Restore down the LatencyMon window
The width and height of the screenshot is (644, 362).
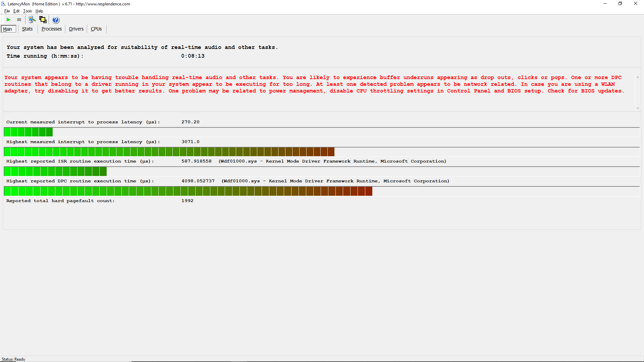click(620, 4)
